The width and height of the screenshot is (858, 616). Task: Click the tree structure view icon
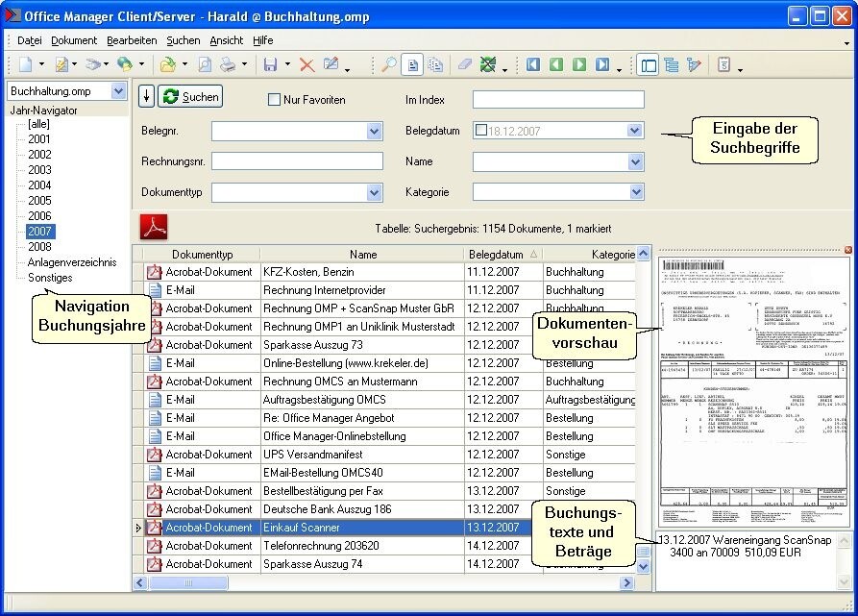point(672,65)
